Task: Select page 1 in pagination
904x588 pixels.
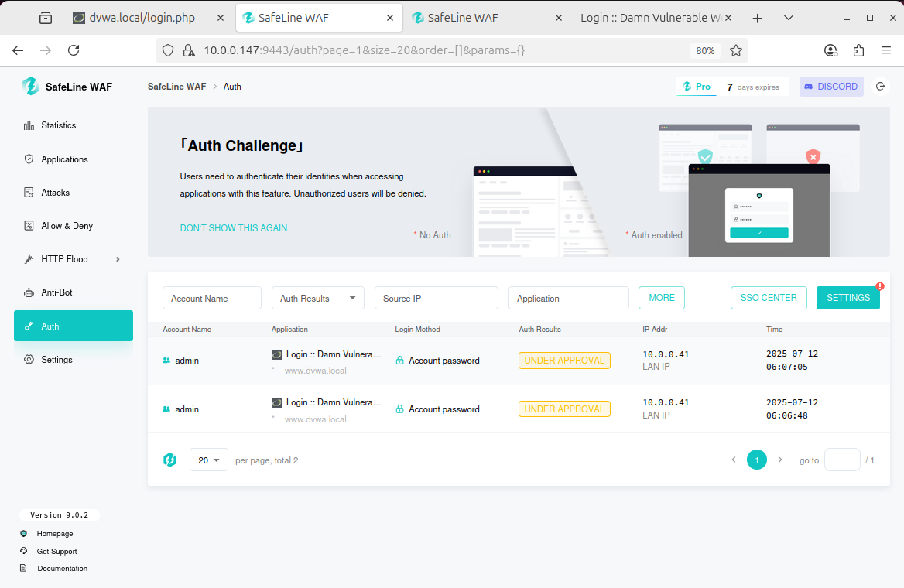Action: click(x=757, y=460)
